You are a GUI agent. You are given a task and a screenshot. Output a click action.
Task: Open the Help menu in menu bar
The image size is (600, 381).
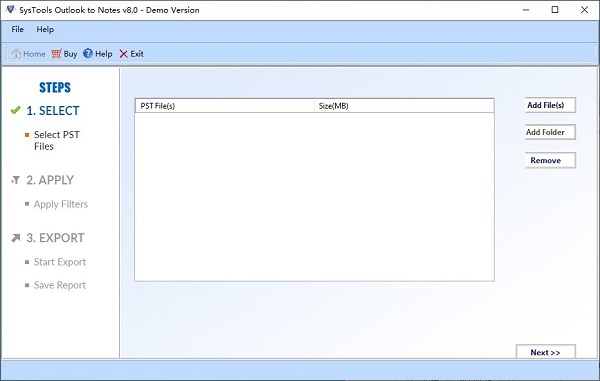pos(45,29)
